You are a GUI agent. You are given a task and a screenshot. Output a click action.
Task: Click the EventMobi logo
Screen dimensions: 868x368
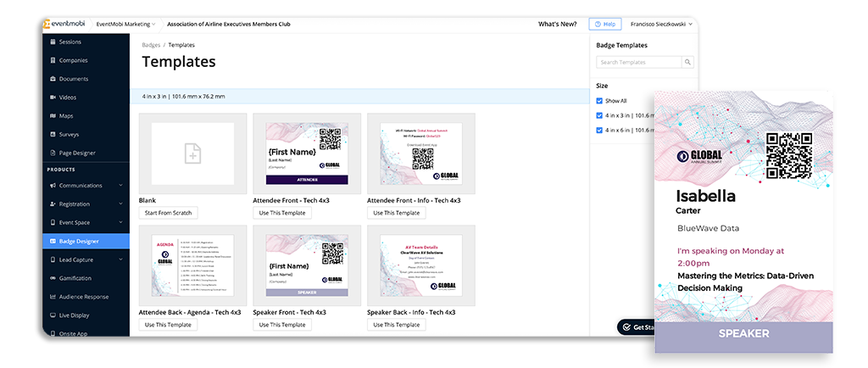[64, 25]
